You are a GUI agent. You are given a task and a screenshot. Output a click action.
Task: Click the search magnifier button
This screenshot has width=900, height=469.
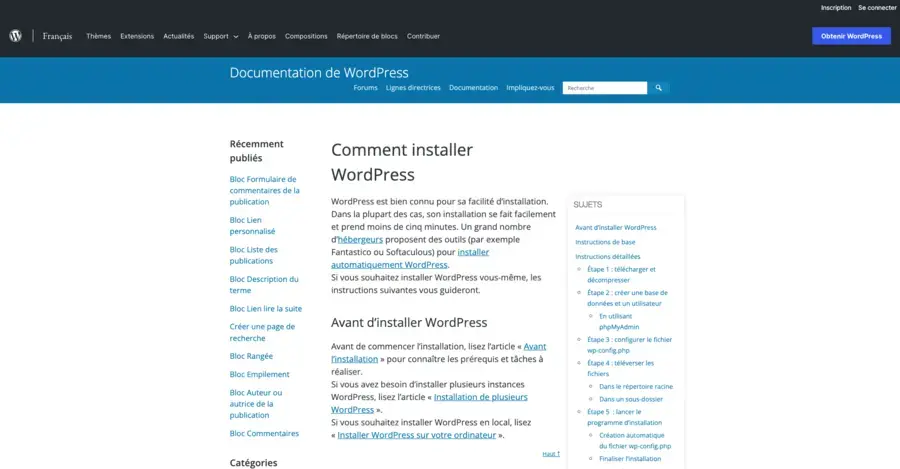point(658,88)
